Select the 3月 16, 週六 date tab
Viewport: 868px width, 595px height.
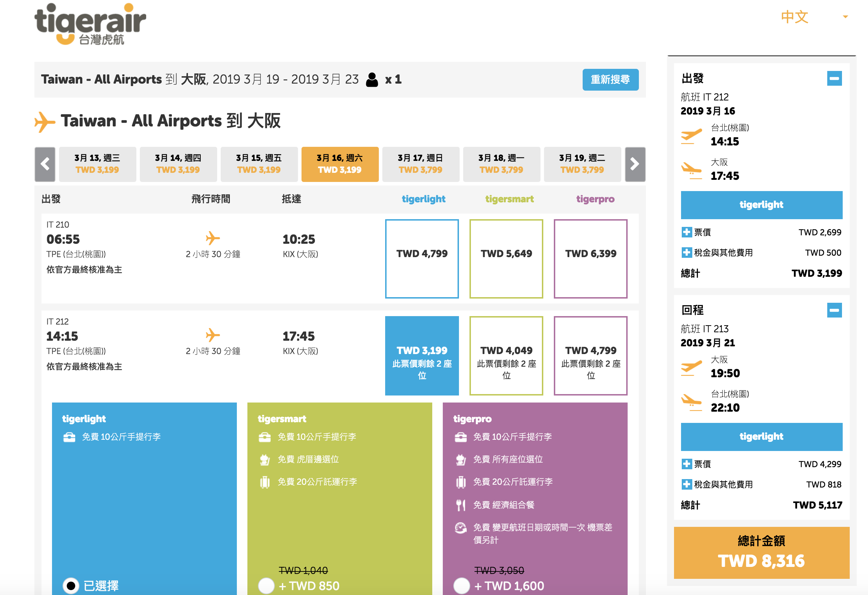pyautogui.click(x=340, y=164)
